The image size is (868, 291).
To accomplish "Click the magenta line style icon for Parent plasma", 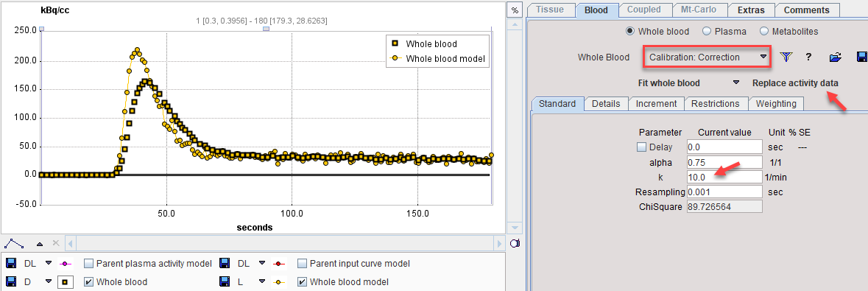I will tap(66, 264).
